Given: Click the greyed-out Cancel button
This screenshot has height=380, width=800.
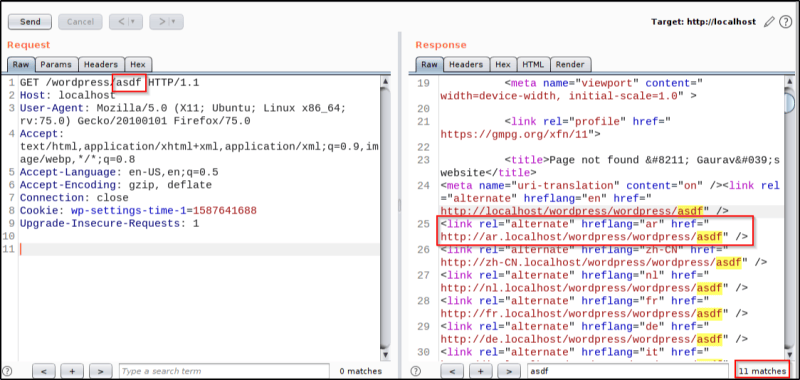Looking at the screenshot, I should 80,22.
